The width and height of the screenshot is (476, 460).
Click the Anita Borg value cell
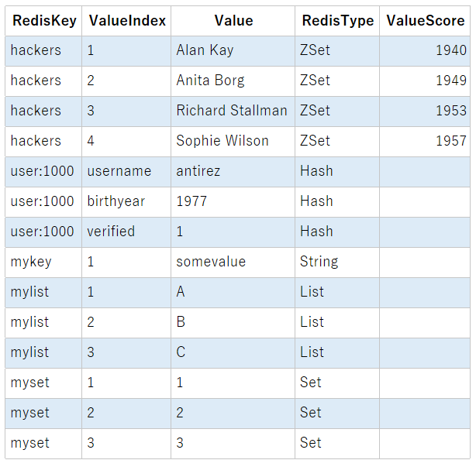[x=233, y=81]
